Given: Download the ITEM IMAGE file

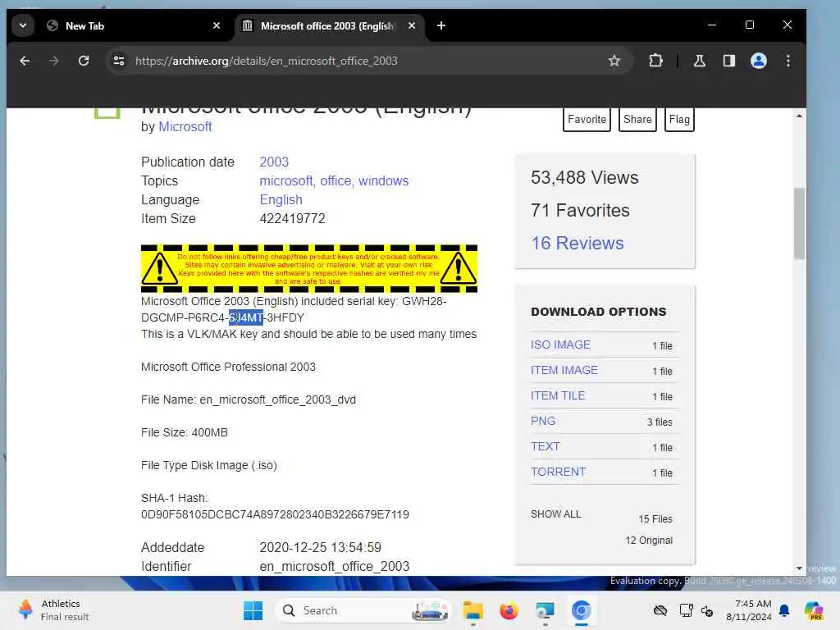Looking at the screenshot, I should (x=564, y=370).
